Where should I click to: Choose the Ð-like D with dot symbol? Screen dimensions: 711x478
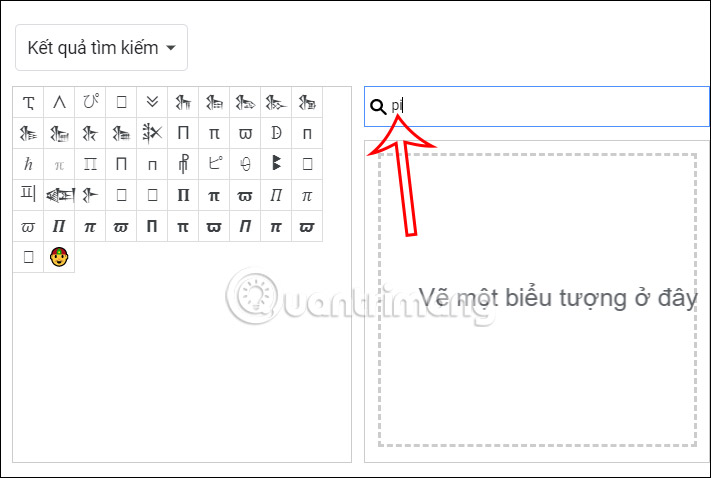pos(276,133)
